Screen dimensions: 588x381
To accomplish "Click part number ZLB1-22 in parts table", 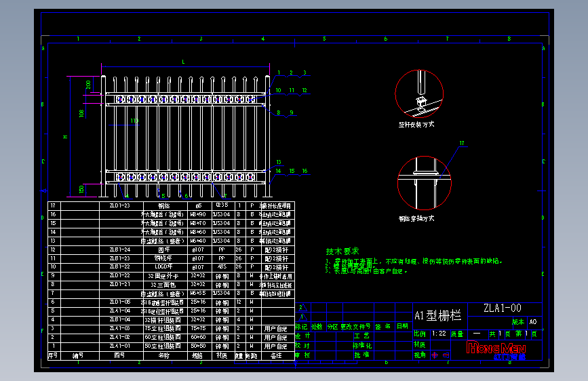I will [x=120, y=266].
